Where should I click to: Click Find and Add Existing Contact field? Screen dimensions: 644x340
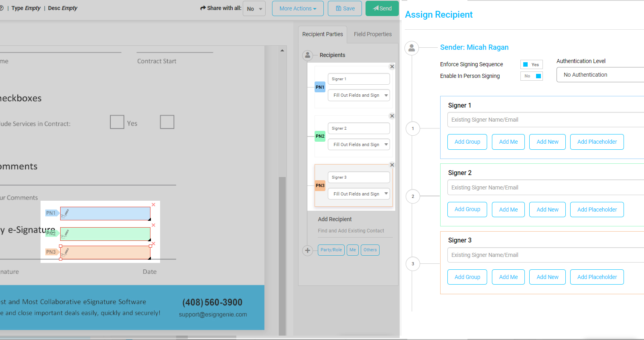[x=355, y=231]
